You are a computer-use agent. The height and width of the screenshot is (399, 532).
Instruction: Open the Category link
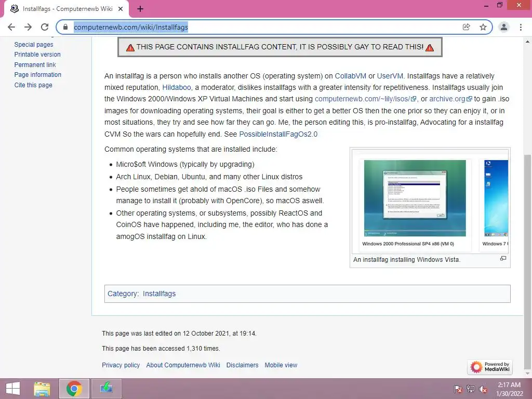[123, 294]
